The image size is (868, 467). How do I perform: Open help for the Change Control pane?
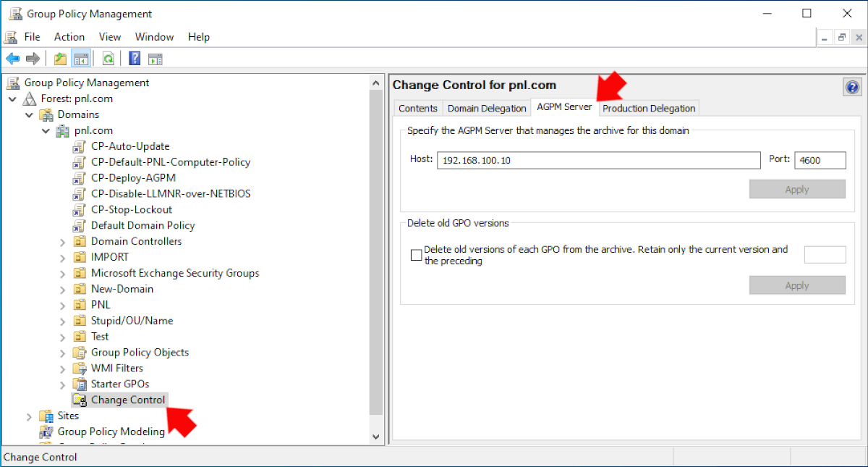(851, 88)
